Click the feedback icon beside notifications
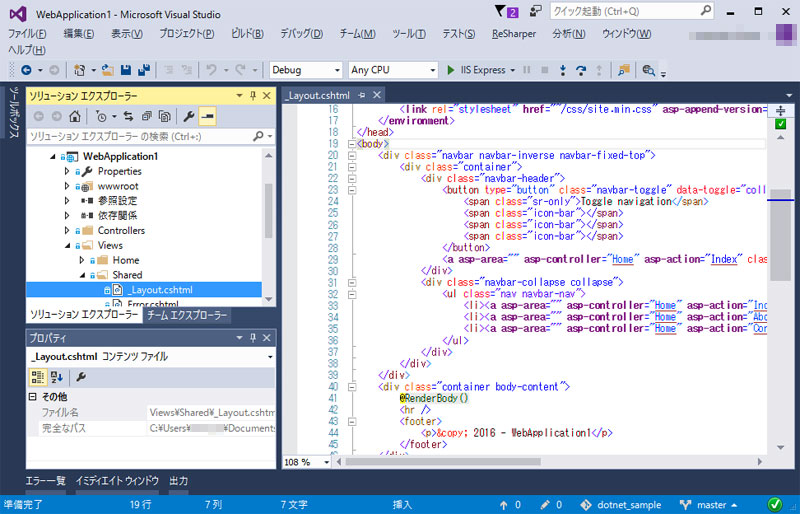Viewport: 800px width, 514px height. click(536, 11)
